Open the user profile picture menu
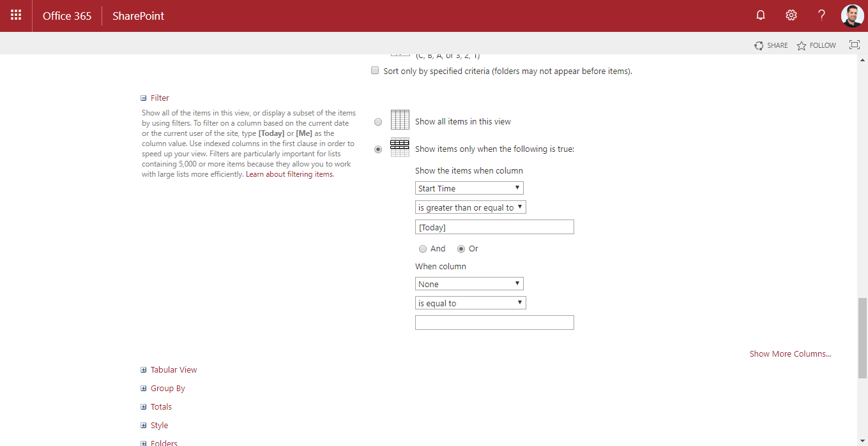Viewport: 868px width, 446px height. click(x=852, y=15)
